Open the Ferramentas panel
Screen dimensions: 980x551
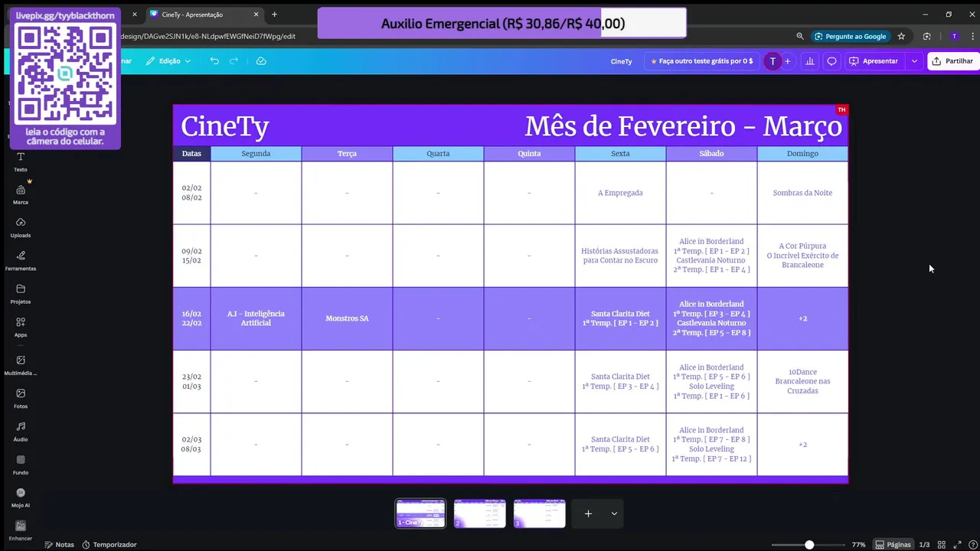click(x=21, y=260)
